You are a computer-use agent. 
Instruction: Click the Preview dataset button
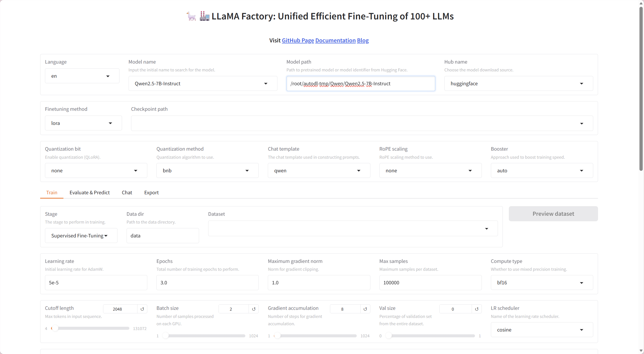coord(553,214)
